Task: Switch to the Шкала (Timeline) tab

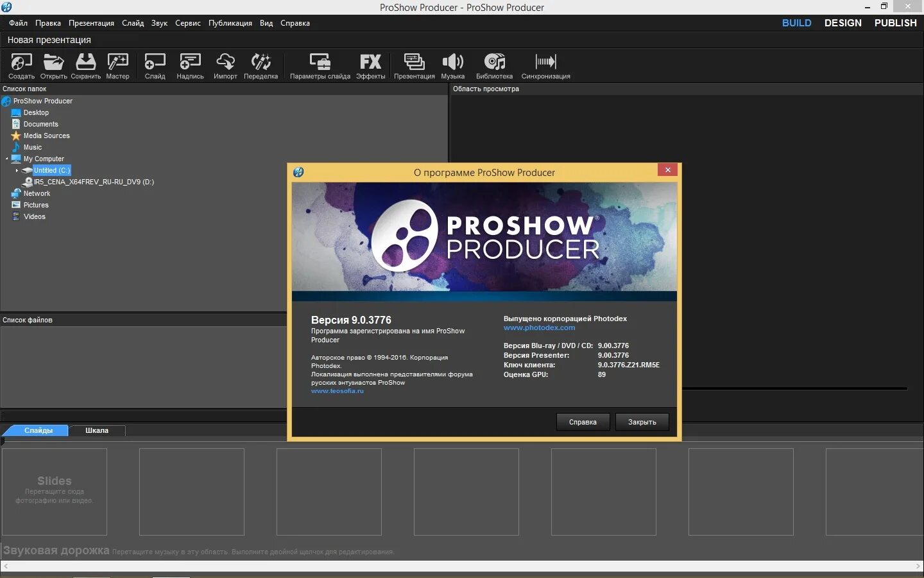Action: coord(97,430)
